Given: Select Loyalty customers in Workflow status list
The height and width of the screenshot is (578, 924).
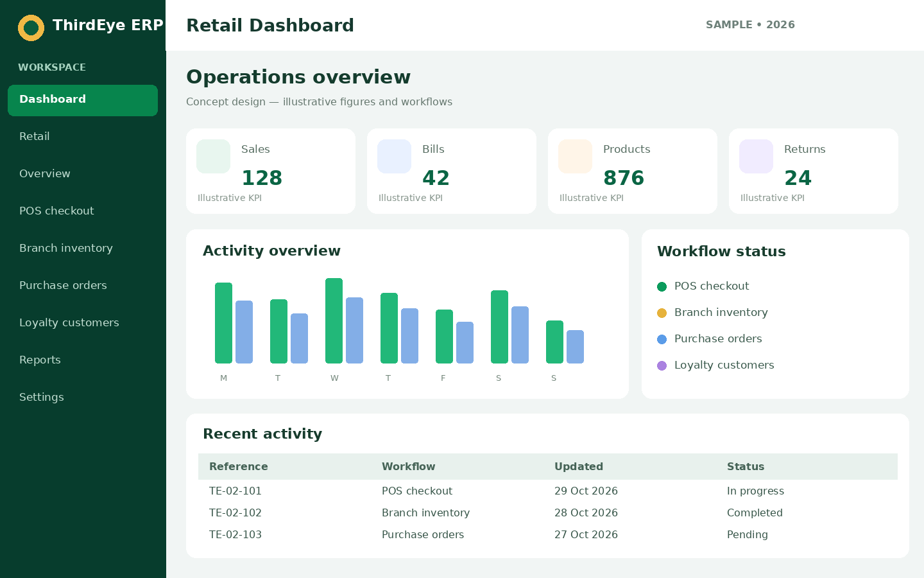Looking at the screenshot, I should pyautogui.click(x=724, y=365).
